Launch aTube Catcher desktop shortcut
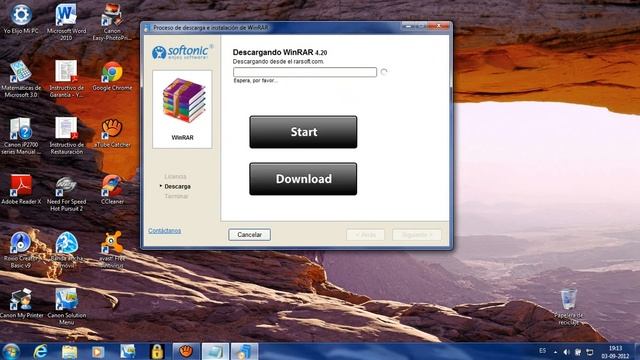Screen dimensions: 640x360 tap(112, 133)
